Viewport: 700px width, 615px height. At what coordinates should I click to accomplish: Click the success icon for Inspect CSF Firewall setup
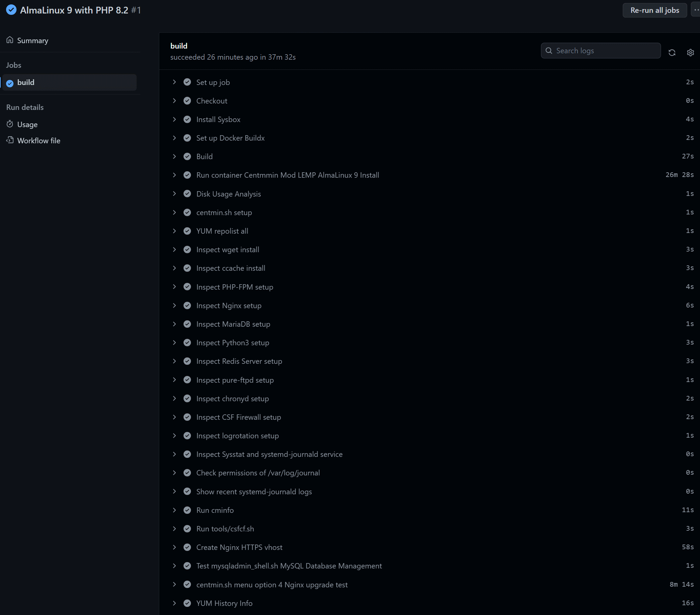pos(187,417)
